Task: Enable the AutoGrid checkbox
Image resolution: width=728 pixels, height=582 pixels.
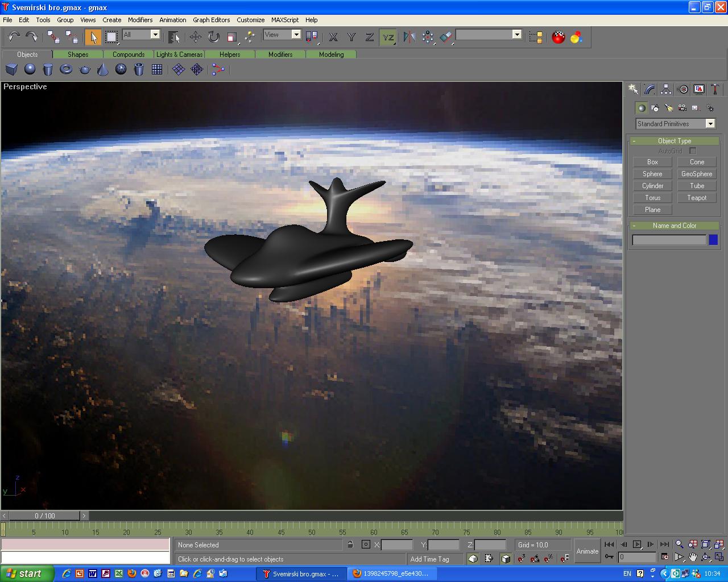Action: point(693,151)
